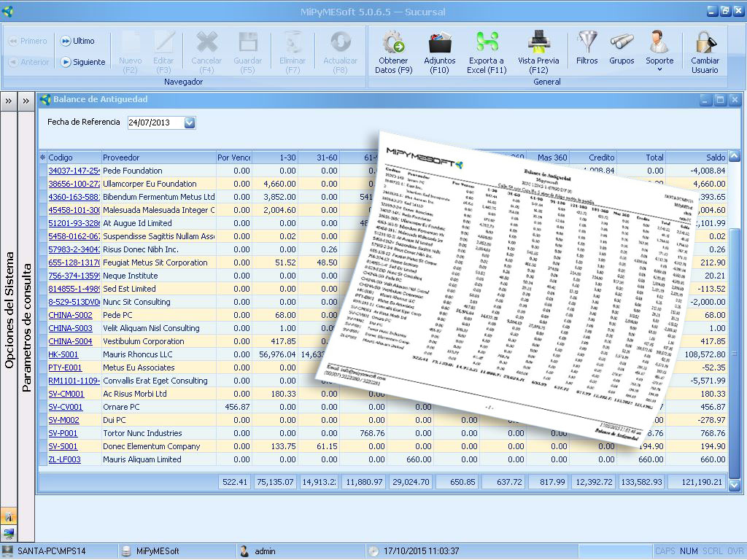This screenshot has width=747, height=560.
Task: Click the MiPyMESoft database status entry
Action: pyautogui.click(x=150, y=551)
